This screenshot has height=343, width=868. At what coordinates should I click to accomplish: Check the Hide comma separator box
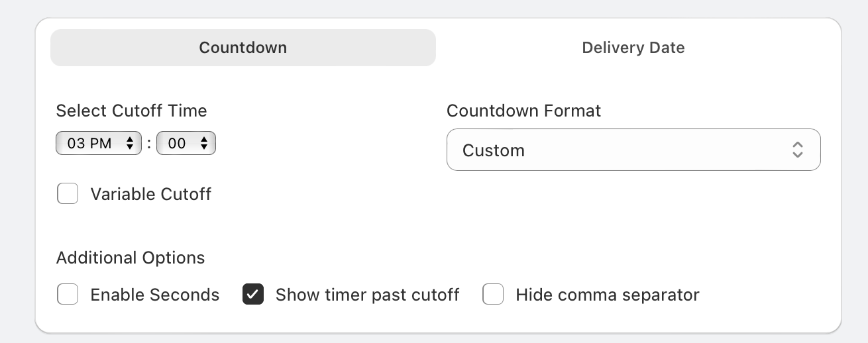[x=493, y=294]
